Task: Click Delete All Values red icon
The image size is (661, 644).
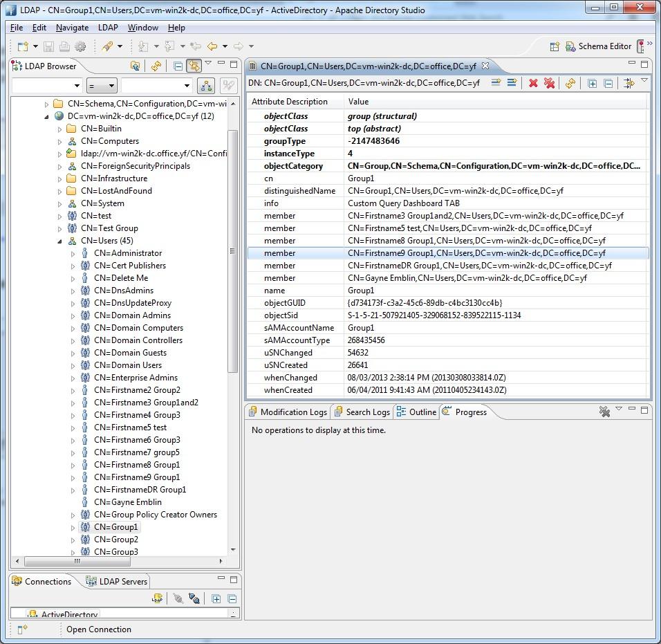Action: (549, 83)
